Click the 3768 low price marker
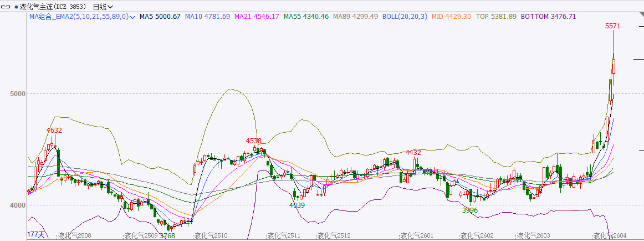The height and width of the screenshot is (241, 644). coord(167,235)
